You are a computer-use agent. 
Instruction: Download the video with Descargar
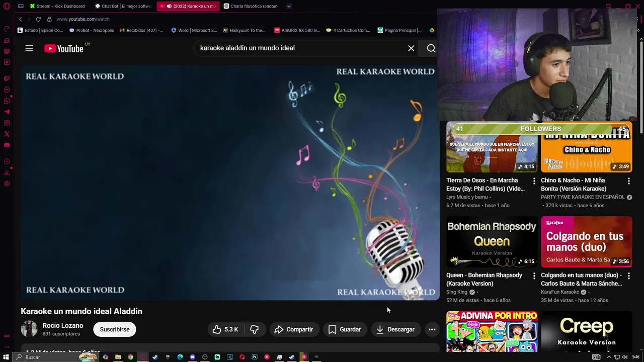(x=395, y=329)
